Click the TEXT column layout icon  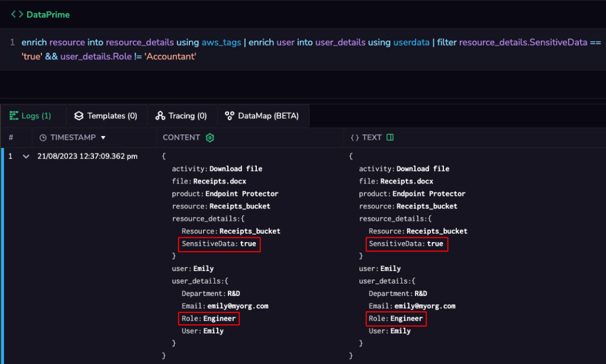[x=390, y=137]
